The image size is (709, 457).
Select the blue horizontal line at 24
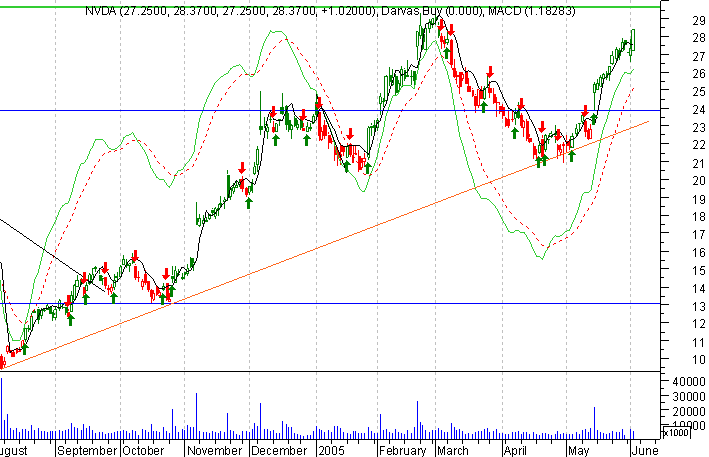(x=330, y=110)
